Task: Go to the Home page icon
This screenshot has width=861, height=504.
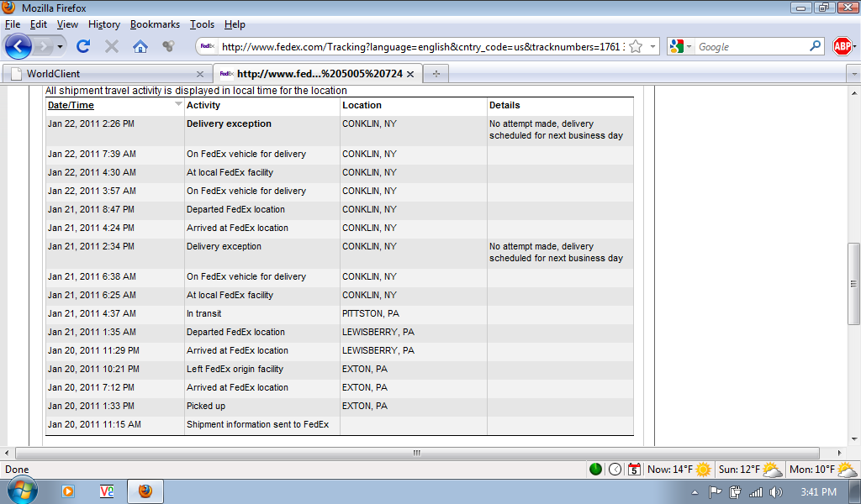Action: (140, 46)
